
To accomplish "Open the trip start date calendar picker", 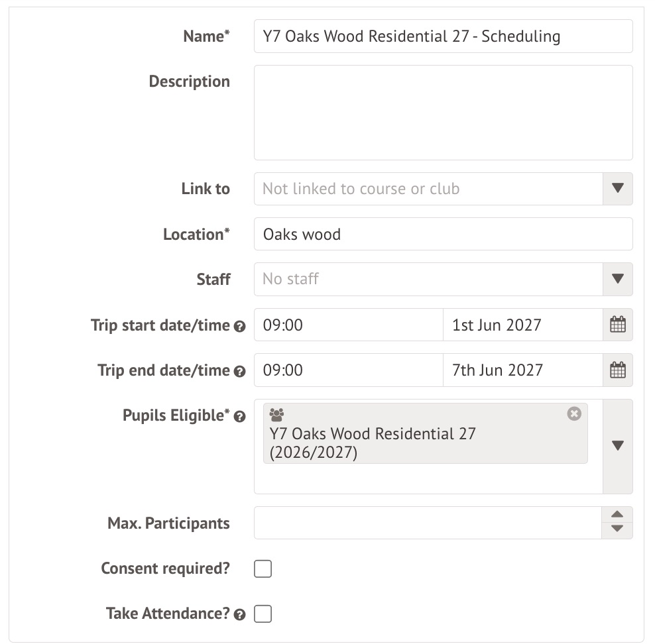I will click(x=617, y=325).
